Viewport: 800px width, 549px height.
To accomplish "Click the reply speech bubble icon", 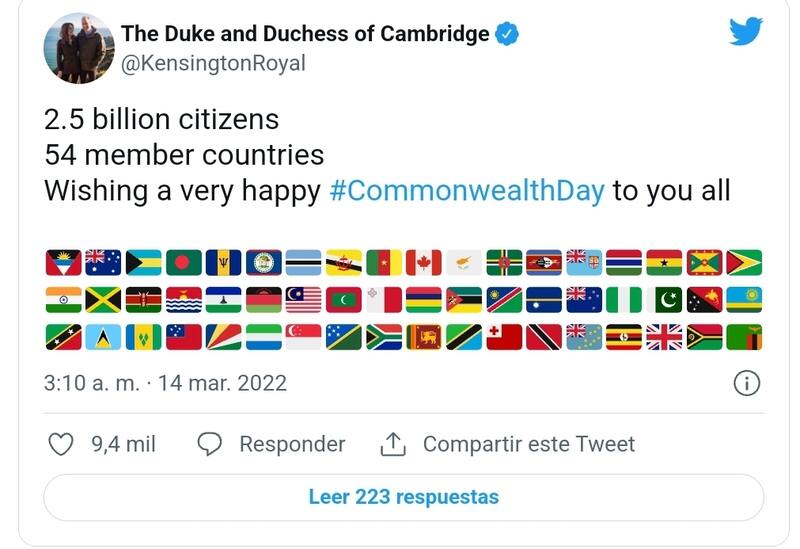I will [209, 444].
